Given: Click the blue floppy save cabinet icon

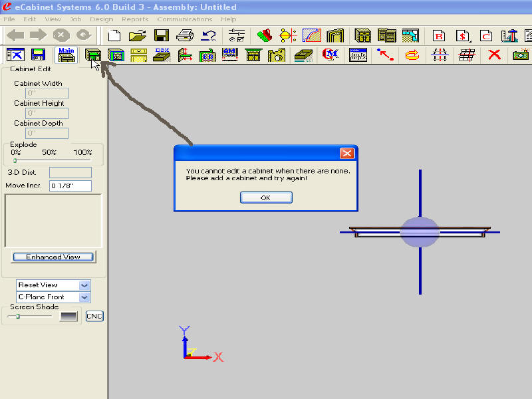Looking at the screenshot, I should (38, 55).
